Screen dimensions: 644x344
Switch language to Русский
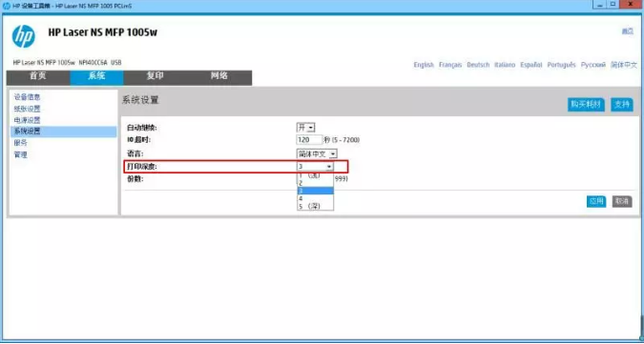(593, 65)
